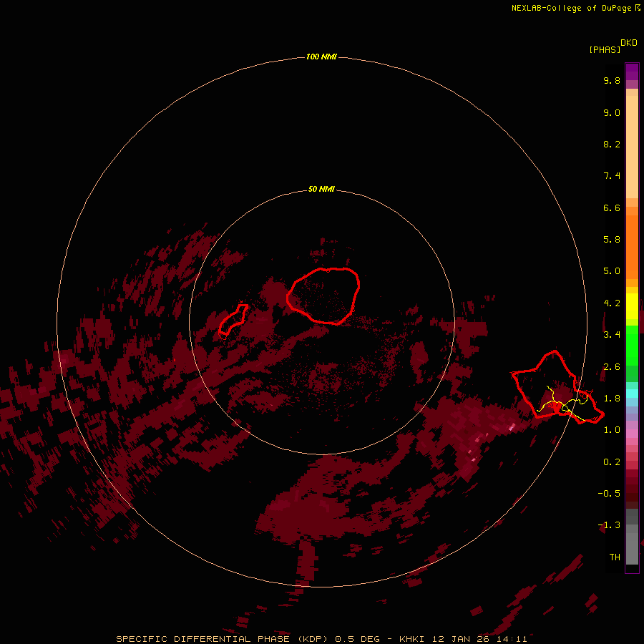Click the 6.6 scale value

click(612, 208)
